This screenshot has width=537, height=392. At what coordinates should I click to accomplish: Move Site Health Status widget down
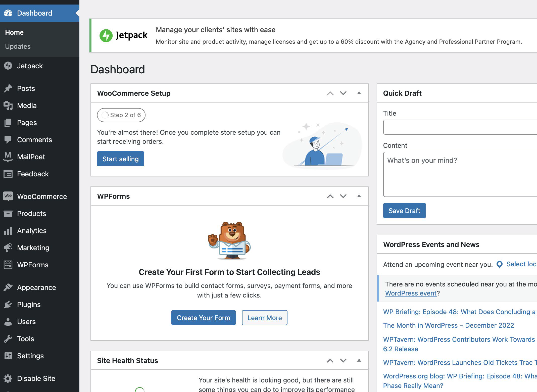pyautogui.click(x=343, y=361)
